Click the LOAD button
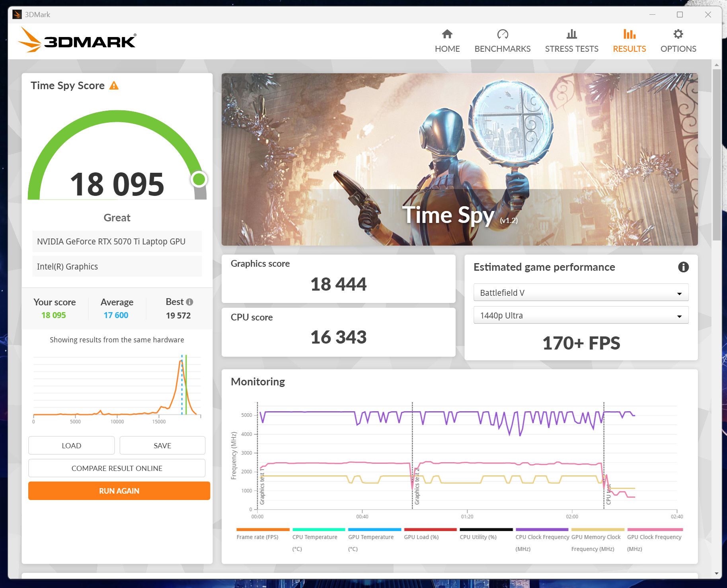This screenshot has height=588, width=727. tap(72, 445)
